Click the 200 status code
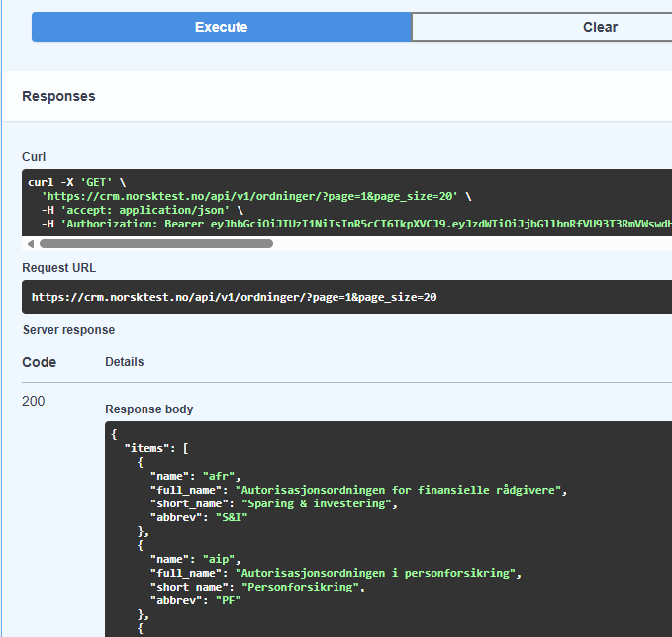672x637 pixels. [x=33, y=401]
